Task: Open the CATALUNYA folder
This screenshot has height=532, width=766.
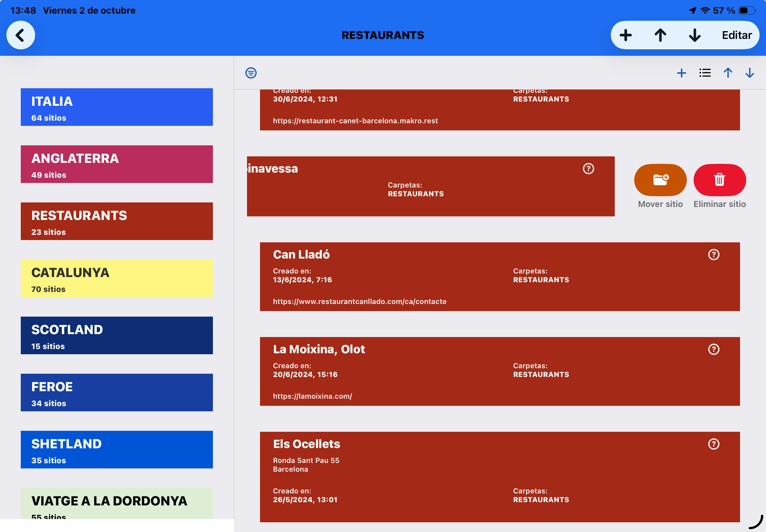Action: click(x=117, y=278)
